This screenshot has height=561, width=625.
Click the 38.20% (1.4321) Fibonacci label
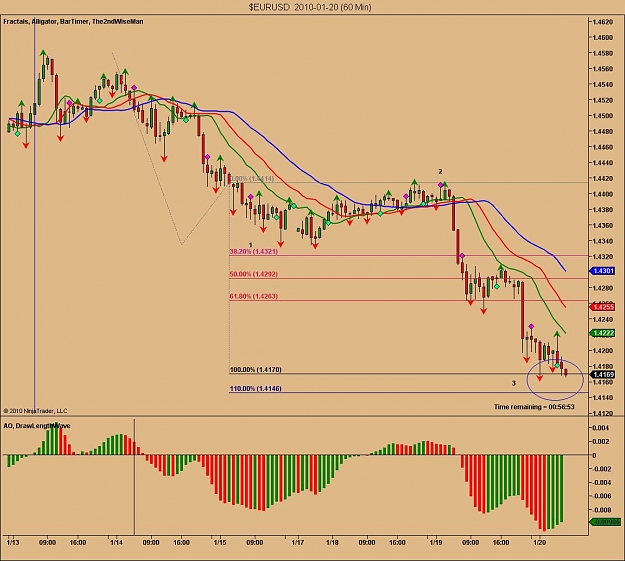coord(254,252)
